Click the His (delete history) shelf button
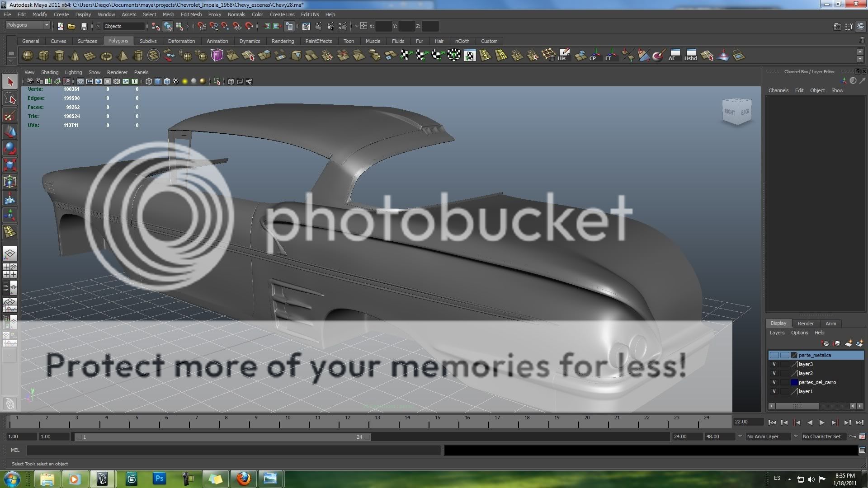 pos(563,55)
